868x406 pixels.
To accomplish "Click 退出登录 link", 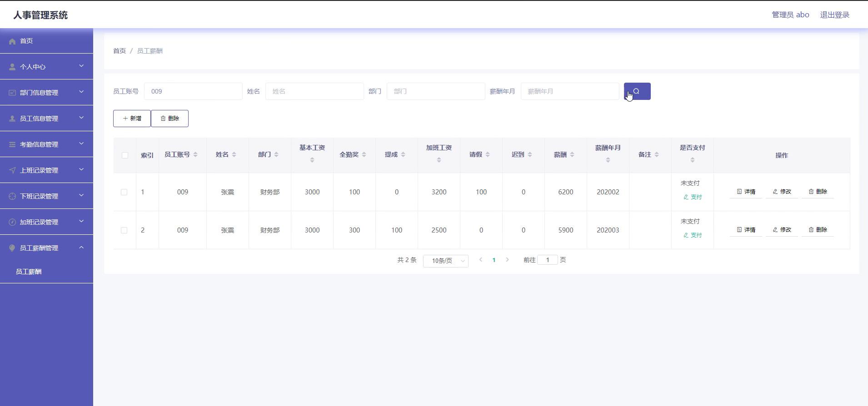I will (834, 15).
